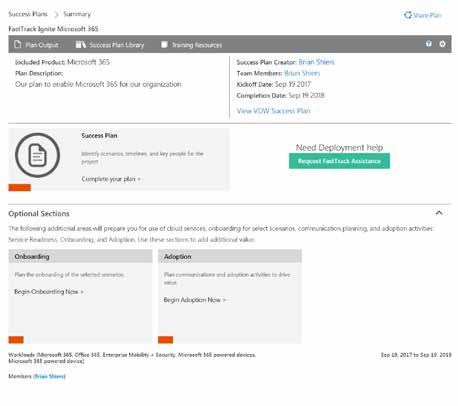Screen dimensions: 458x406
Task: Click the Share Plan icon
Action: [x=408, y=15]
